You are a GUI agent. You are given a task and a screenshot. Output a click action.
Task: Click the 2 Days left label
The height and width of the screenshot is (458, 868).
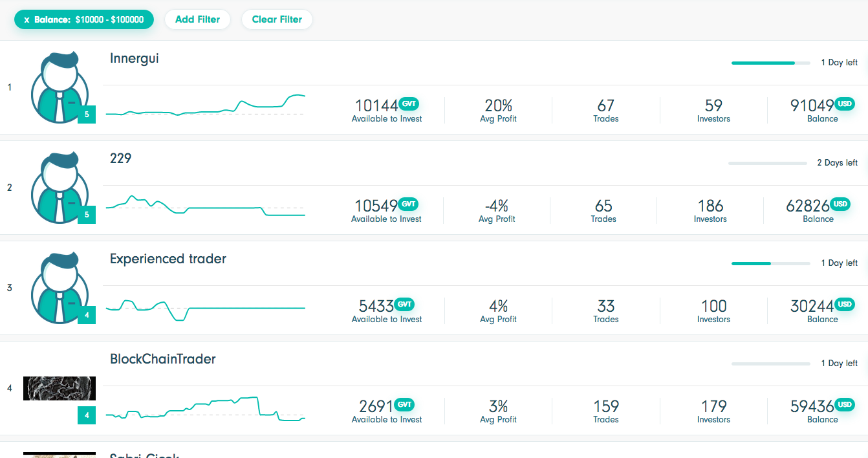click(838, 163)
